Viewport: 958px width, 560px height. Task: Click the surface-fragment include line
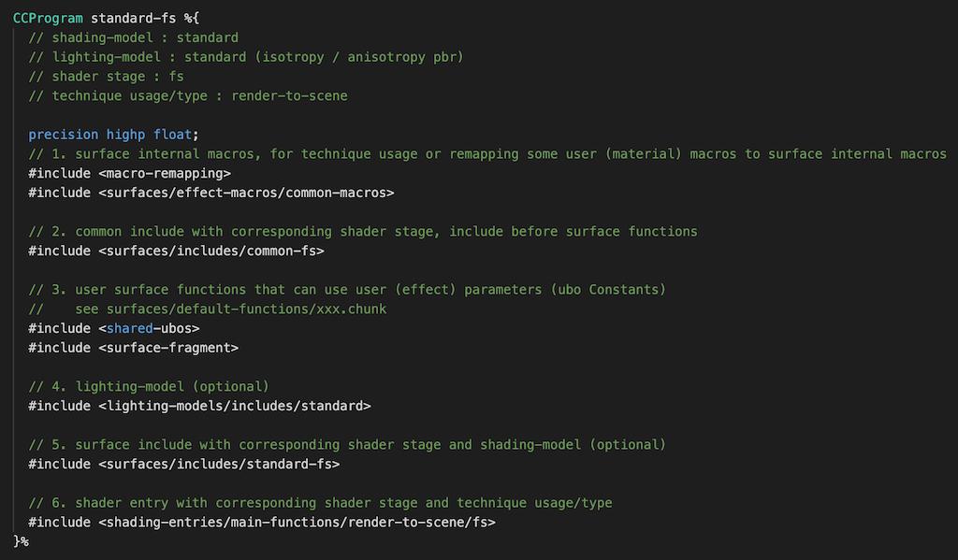tap(133, 348)
